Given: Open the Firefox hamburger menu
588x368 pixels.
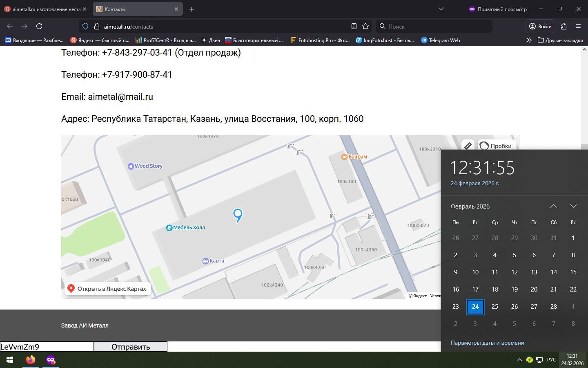Looking at the screenshot, I should (578, 26).
